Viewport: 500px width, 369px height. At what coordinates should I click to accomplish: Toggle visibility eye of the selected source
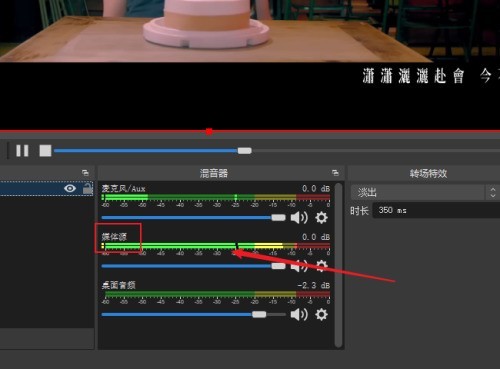click(70, 188)
